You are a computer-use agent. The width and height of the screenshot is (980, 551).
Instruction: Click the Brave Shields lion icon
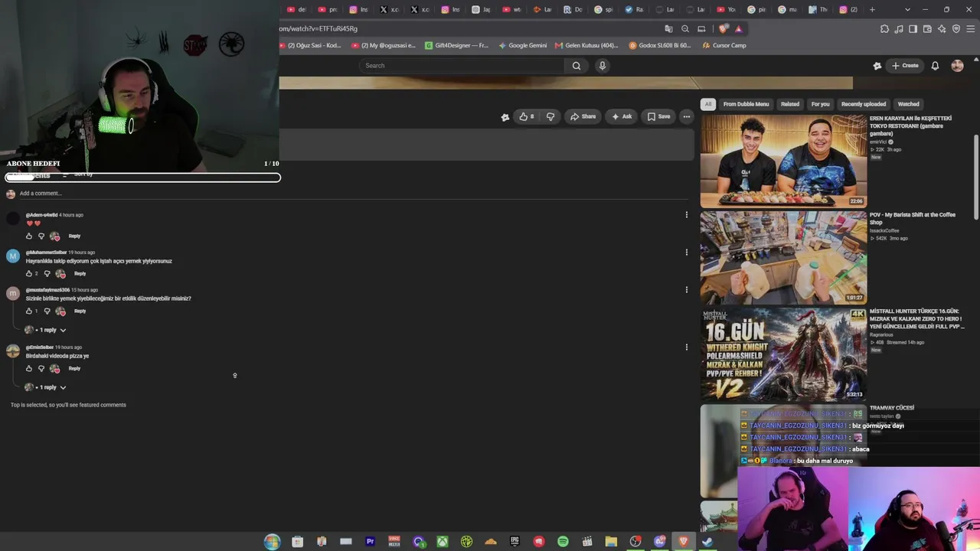(x=724, y=29)
